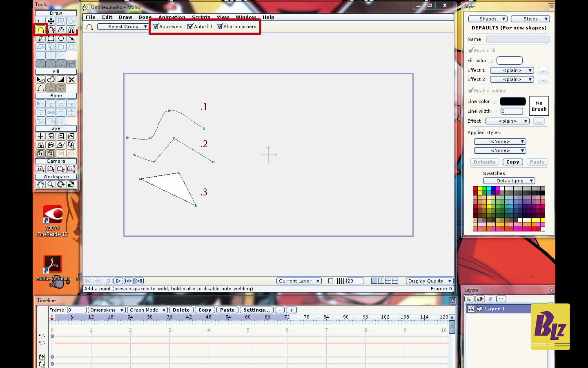Enable the grid checkbox left of grid icon
588x368 pixels.
coord(331,281)
